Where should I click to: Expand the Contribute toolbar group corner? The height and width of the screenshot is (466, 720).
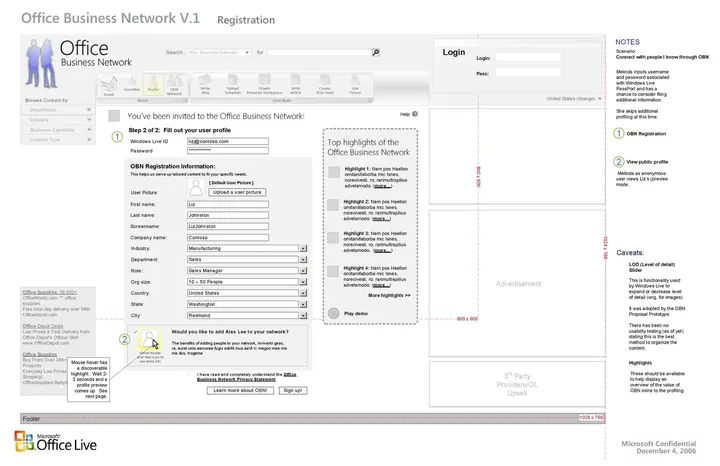[369, 100]
